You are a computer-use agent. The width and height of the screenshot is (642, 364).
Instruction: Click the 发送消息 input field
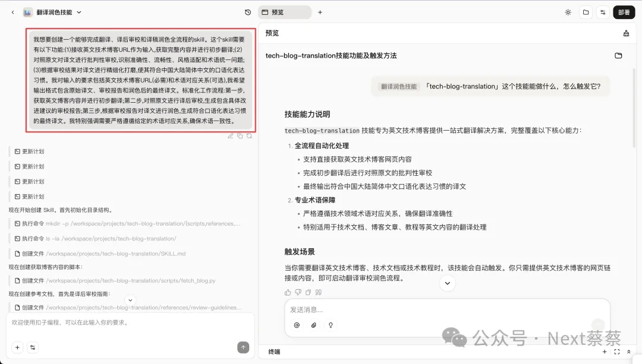pyautogui.click(x=416, y=309)
